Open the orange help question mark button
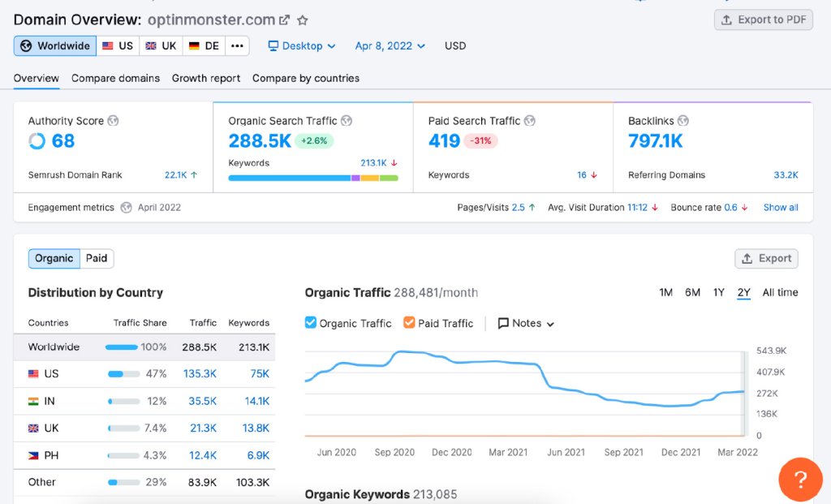831x504 pixels. click(800, 480)
